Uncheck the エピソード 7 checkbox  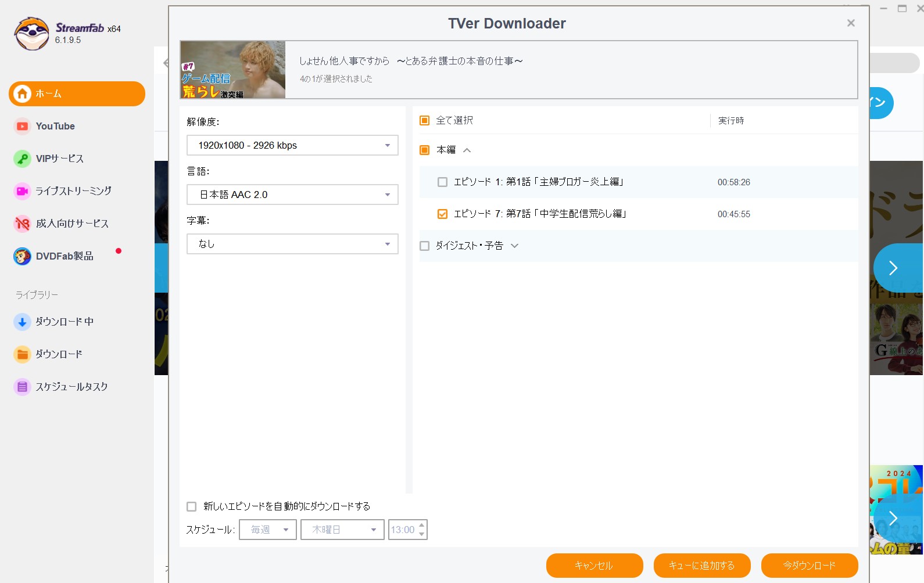tap(442, 214)
